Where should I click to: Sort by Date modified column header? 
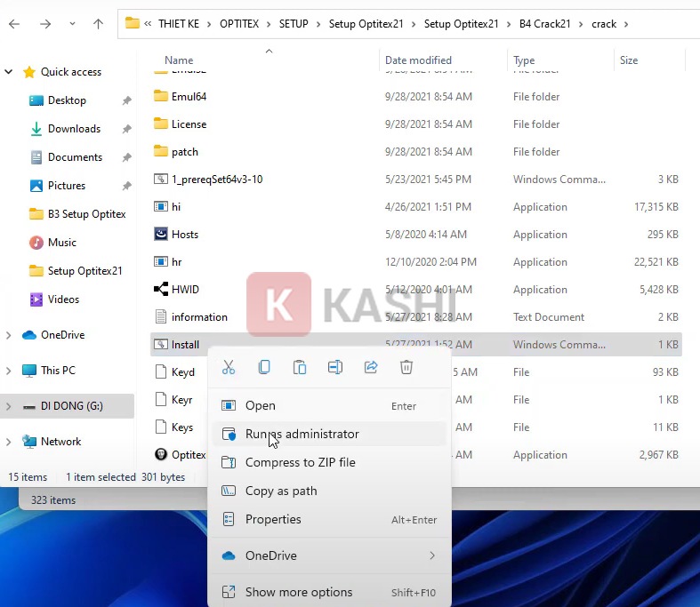point(418,60)
